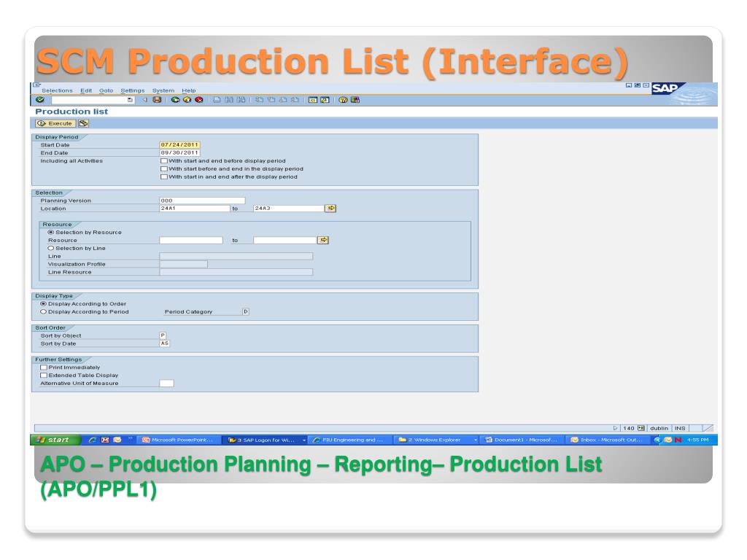This screenshot has height=560, width=747.
Task: Open the System menu
Action: pos(163,90)
